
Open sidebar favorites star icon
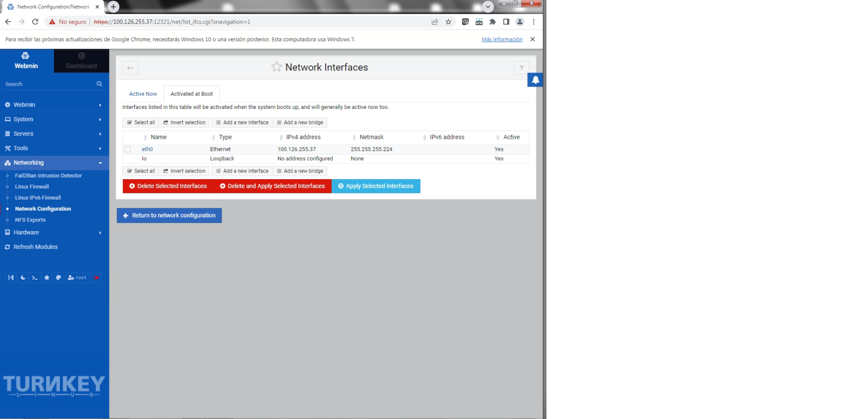tap(47, 278)
